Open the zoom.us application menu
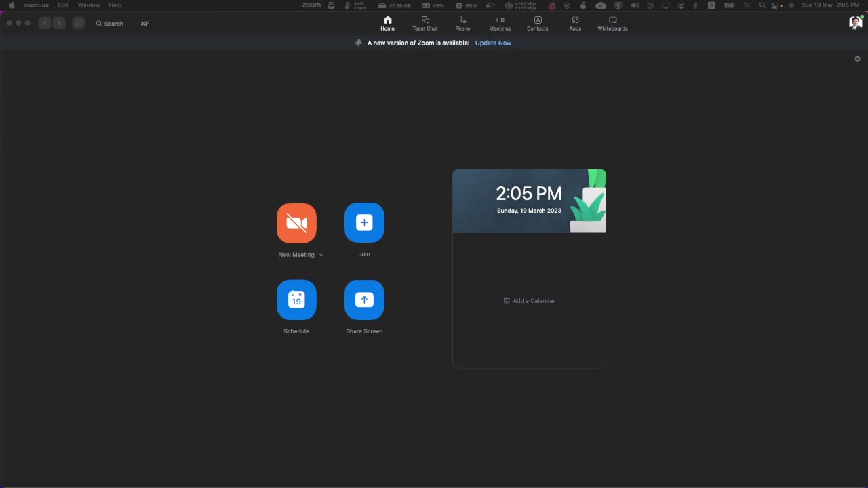 (x=36, y=5)
